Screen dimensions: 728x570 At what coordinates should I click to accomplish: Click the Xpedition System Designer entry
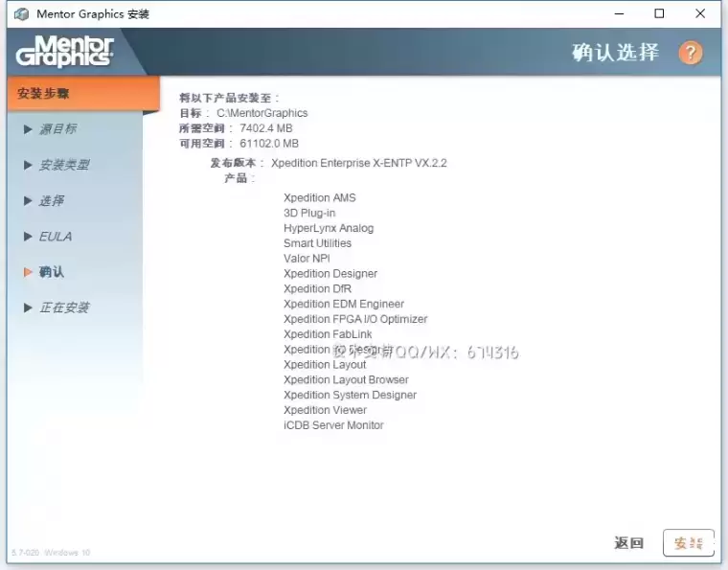coord(350,395)
